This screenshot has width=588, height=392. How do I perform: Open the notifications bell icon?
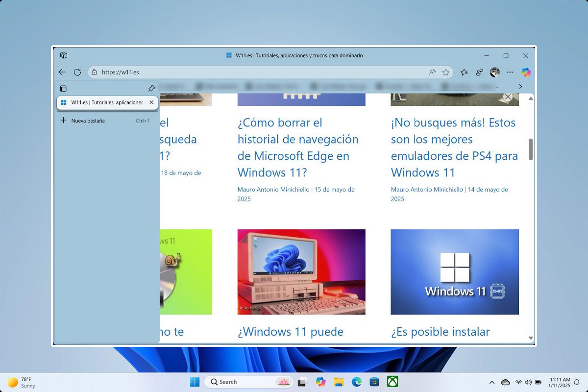tap(577, 382)
